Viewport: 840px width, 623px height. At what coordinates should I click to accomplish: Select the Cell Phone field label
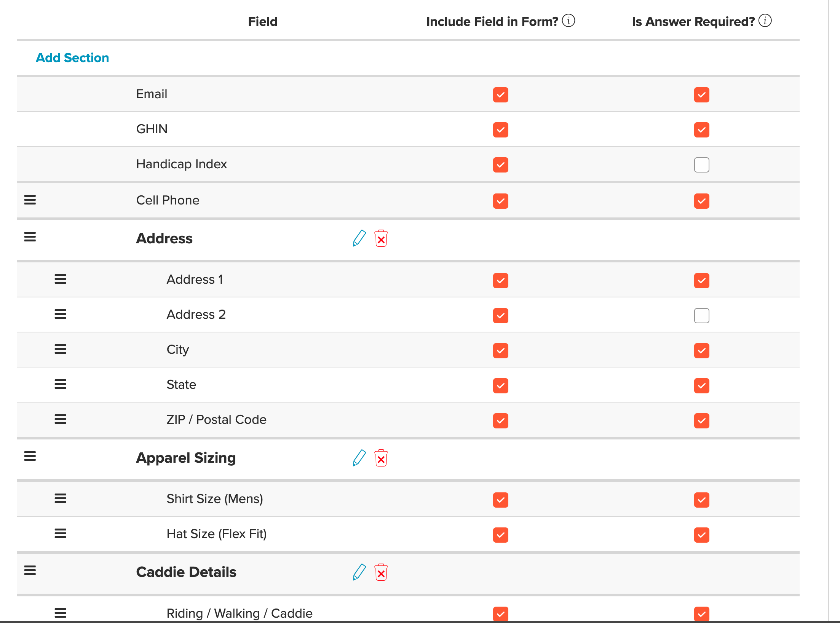coord(168,200)
